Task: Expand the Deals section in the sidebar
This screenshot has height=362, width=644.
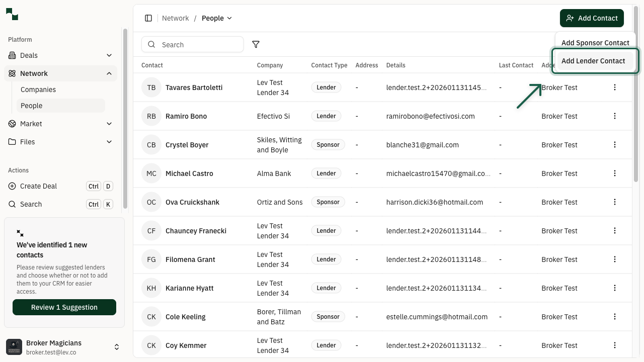Action: click(109, 55)
